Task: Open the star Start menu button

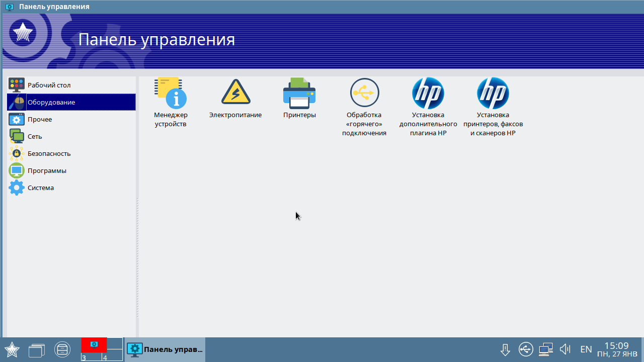Action: 12,349
